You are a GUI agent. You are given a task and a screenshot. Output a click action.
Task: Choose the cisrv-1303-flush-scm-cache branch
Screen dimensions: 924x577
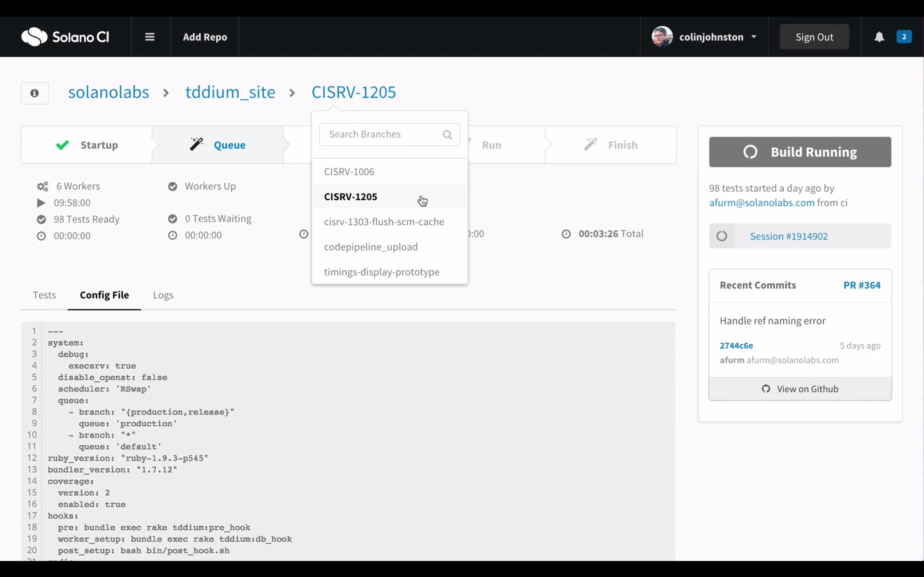(384, 222)
